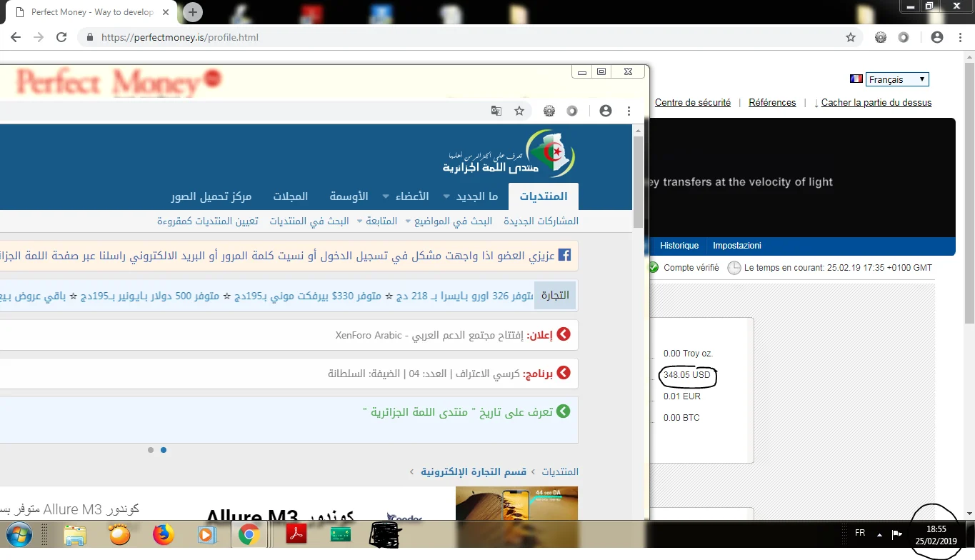Click the Algerian forum logo
975x560 pixels.
click(510, 154)
